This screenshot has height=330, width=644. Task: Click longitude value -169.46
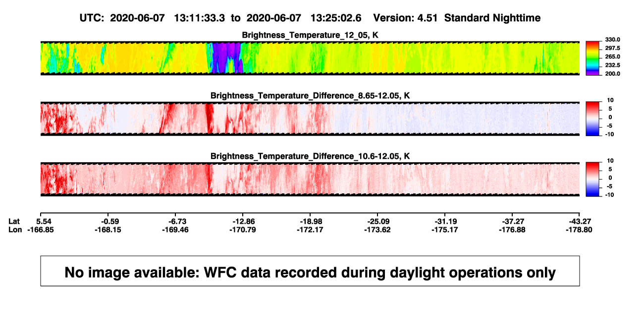pos(175,230)
